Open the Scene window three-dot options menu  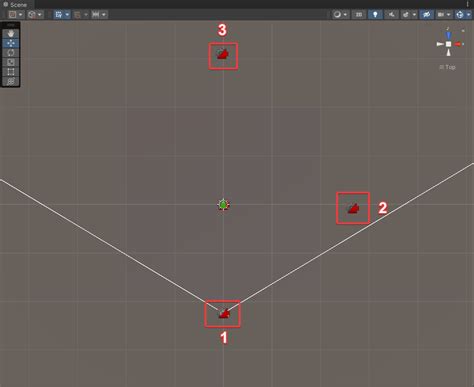[x=468, y=4]
